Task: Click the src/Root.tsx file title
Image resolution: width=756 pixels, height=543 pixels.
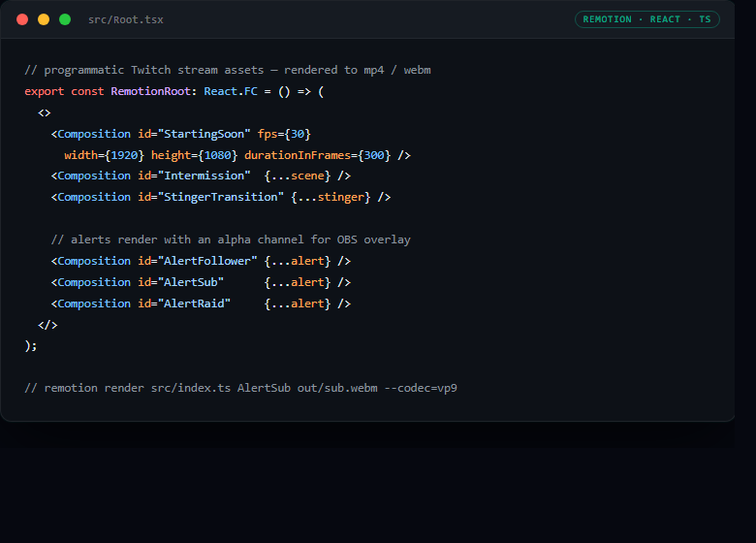Action: 125,19
